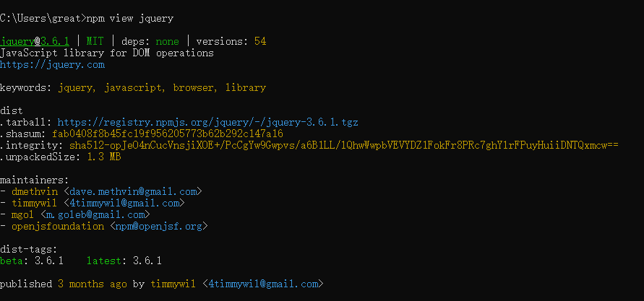Click the shasum hash value

click(168, 134)
